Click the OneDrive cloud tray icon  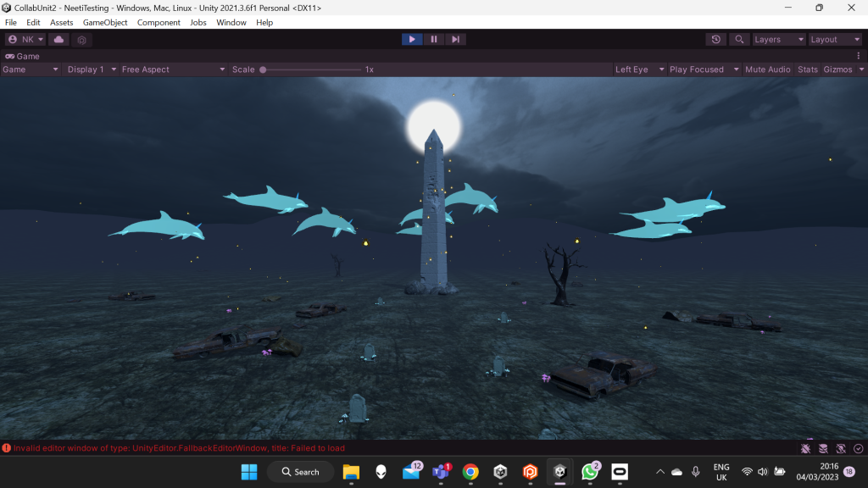click(676, 472)
